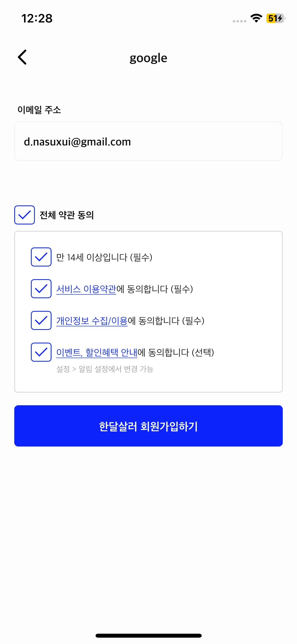297x644 pixels.
Task: Toggle the 만 14세 이상입니다 checkbox
Action: 41,257
